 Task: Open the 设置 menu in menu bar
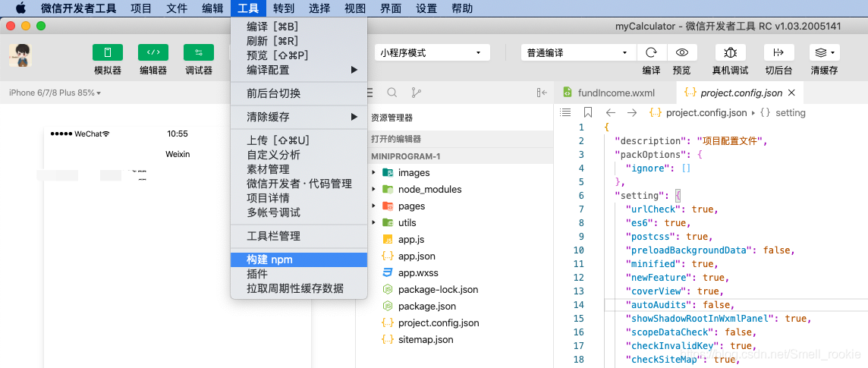coord(426,8)
